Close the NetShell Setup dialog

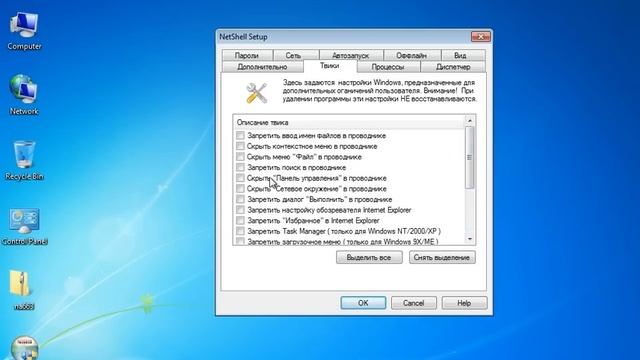pos(480,37)
